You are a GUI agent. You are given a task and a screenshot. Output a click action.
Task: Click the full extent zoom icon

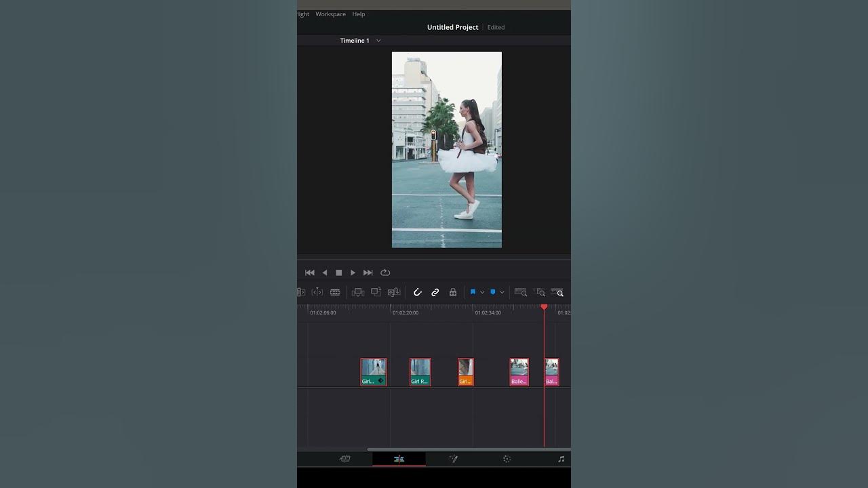pyautogui.click(x=521, y=292)
